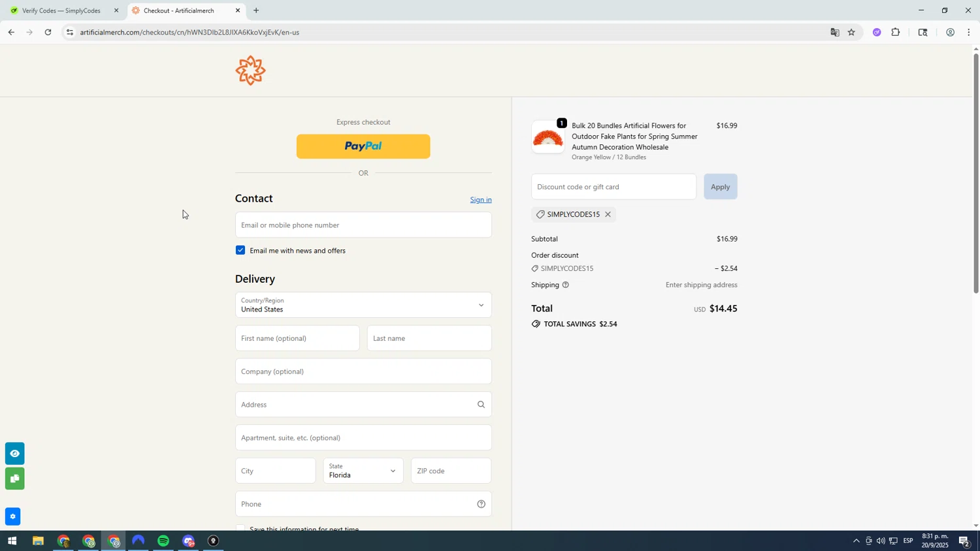Click the blue gear floating widget
Viewport: 980px width, 551px height.
(x=12, y=516)
